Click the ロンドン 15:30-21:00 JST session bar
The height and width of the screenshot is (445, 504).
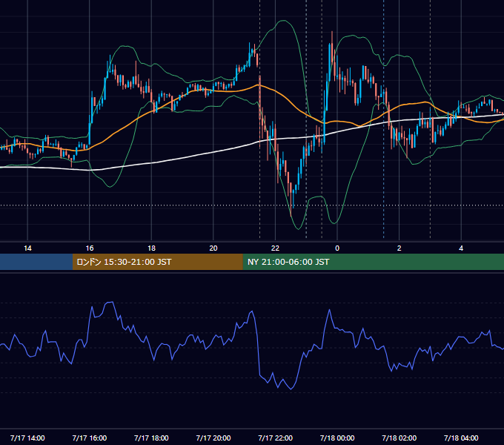(x=157, y=262)
